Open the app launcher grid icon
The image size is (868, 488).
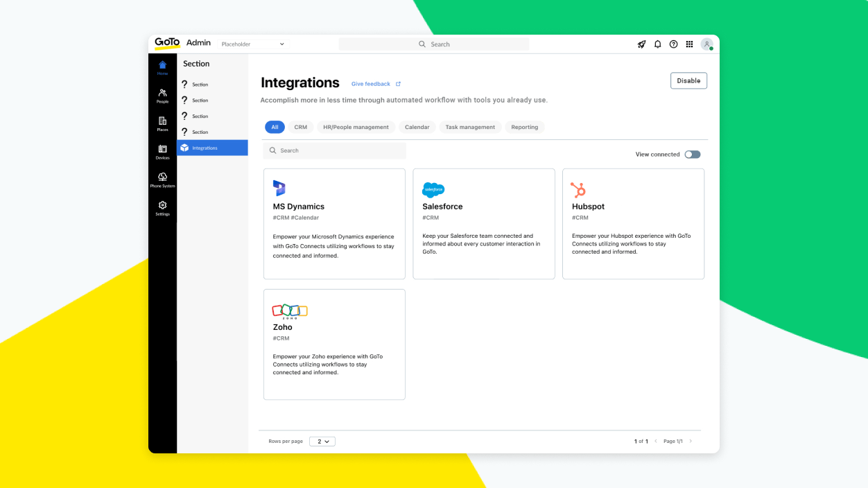click(x=689, y=44)
